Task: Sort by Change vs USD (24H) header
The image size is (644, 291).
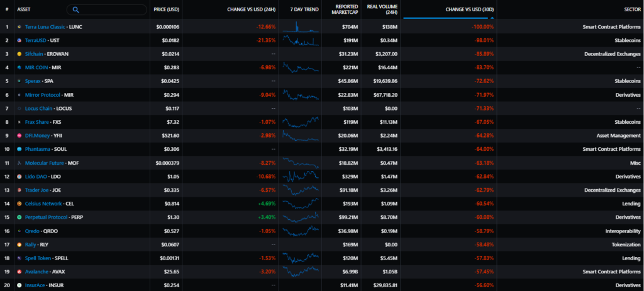Action: pos(252,9)
